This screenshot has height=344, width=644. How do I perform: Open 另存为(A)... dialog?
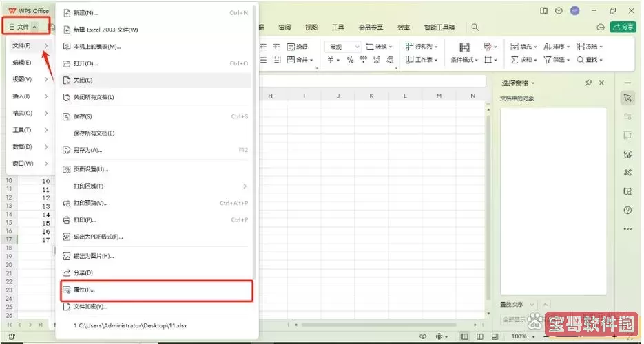coord(155,150)
